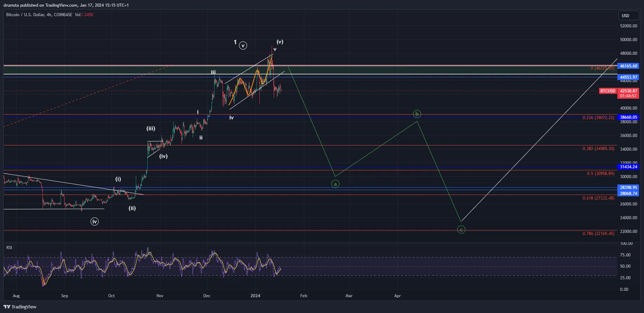Screen dimensions: 644x313
Task: Click the 42530.87 current price label
Action: (x=628, y=91)
